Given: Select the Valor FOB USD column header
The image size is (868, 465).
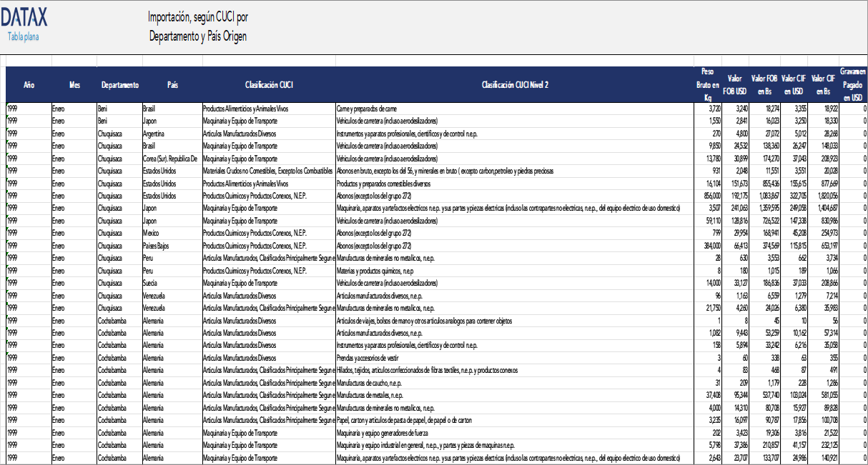Looking at the screenshot, I should [734, 85].
